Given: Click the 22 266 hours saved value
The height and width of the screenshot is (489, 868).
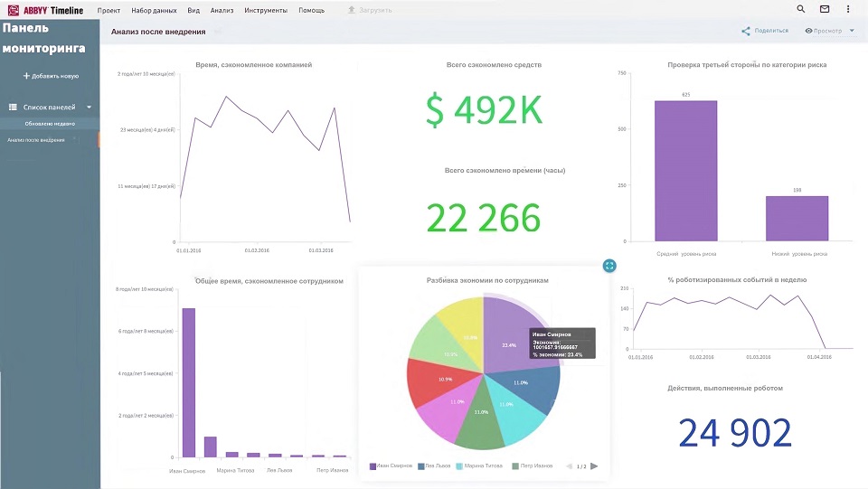Looking at the screenshot, I should pyautogui.click(x=483, y=218).
